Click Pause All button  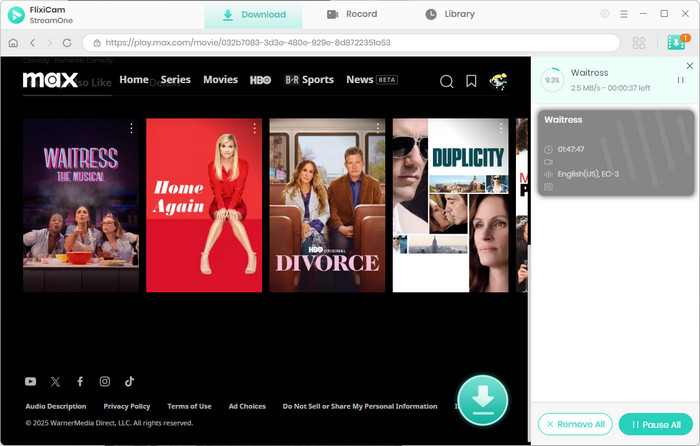(x=656, y=424)
